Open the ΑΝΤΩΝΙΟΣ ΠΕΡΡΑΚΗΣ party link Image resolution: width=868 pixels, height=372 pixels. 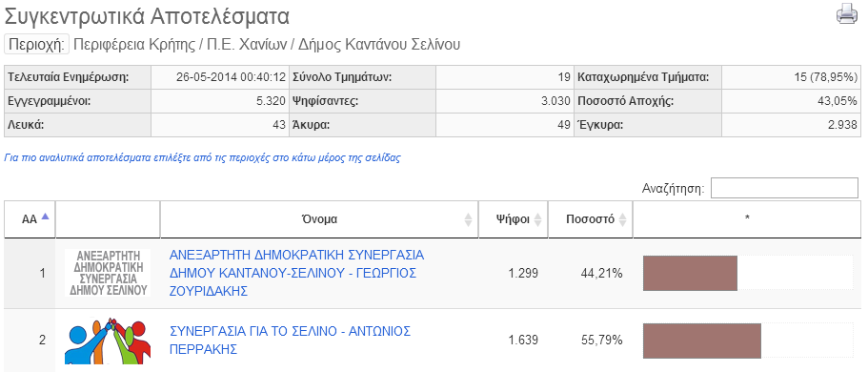click(x=290, y=340)
